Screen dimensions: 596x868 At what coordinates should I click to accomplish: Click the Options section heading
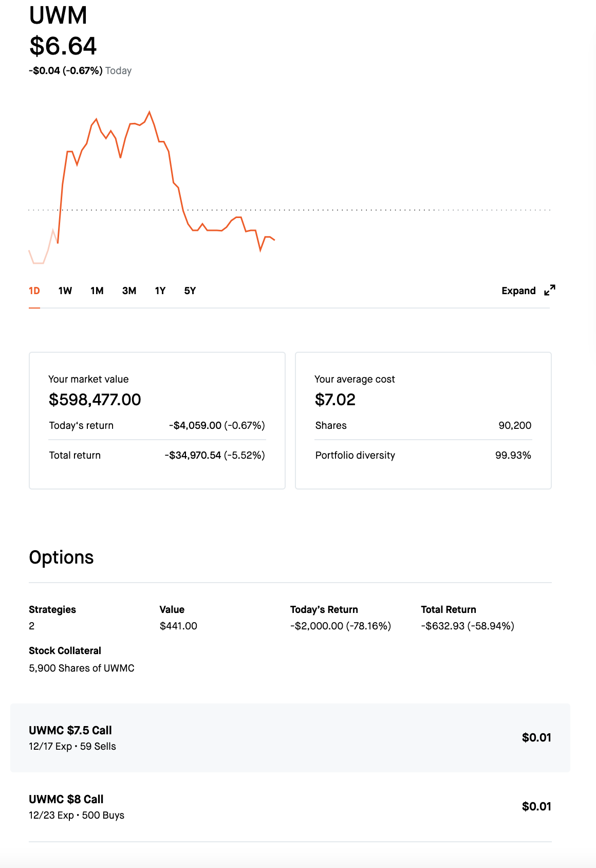(x=61, y=557)
